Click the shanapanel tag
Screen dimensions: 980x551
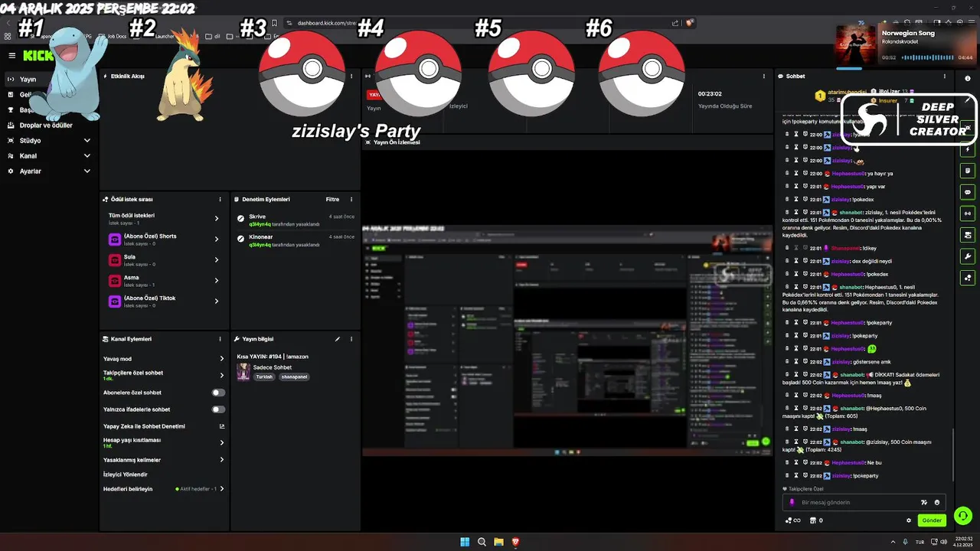click(x=294, y=377)
